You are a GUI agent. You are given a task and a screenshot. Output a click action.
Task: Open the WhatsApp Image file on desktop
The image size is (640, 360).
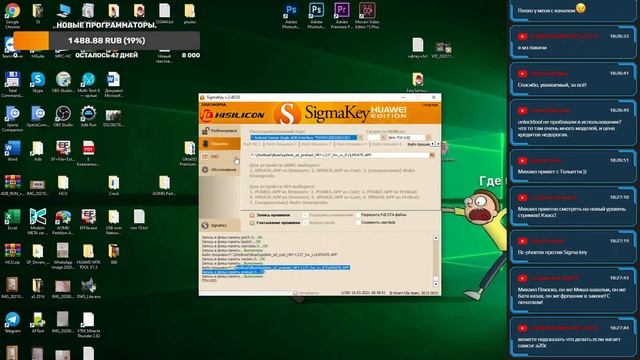pos(63,256)
